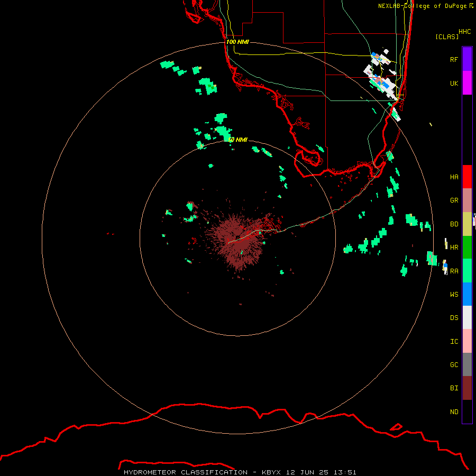
Task: Click the HHC product code label
Action: pyautogui.click(x=464, y=32)
